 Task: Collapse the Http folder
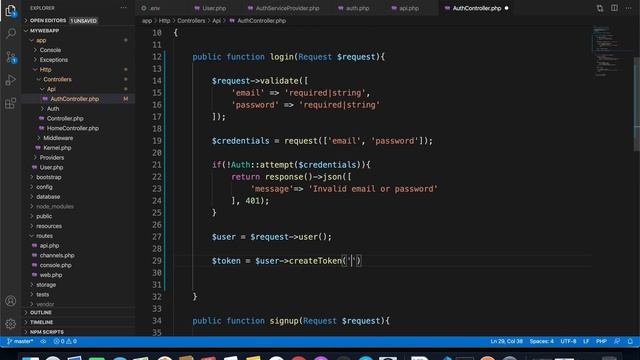45,70
